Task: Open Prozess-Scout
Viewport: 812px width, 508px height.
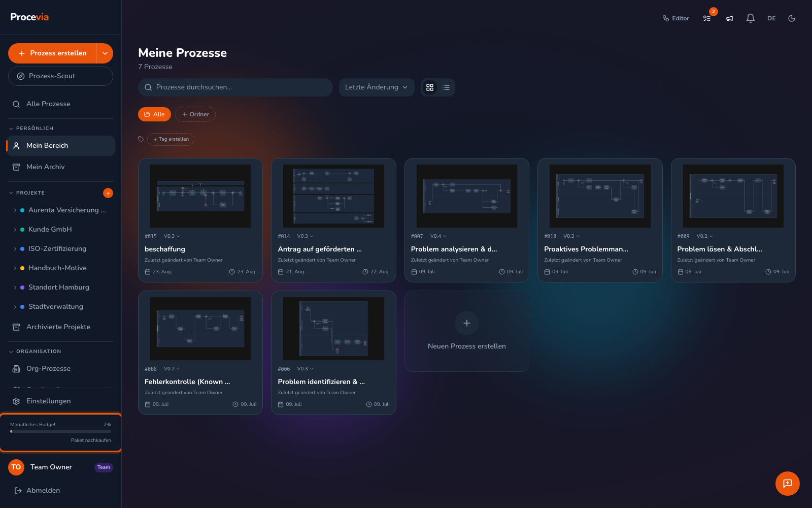Action: coord(60,76)
